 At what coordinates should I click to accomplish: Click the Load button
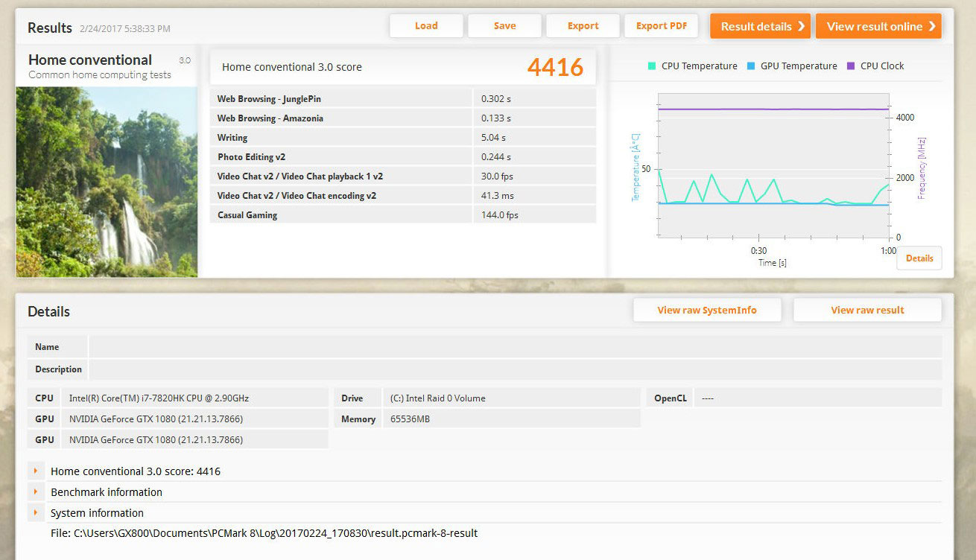pyautogui.click(x=426, y=26)
